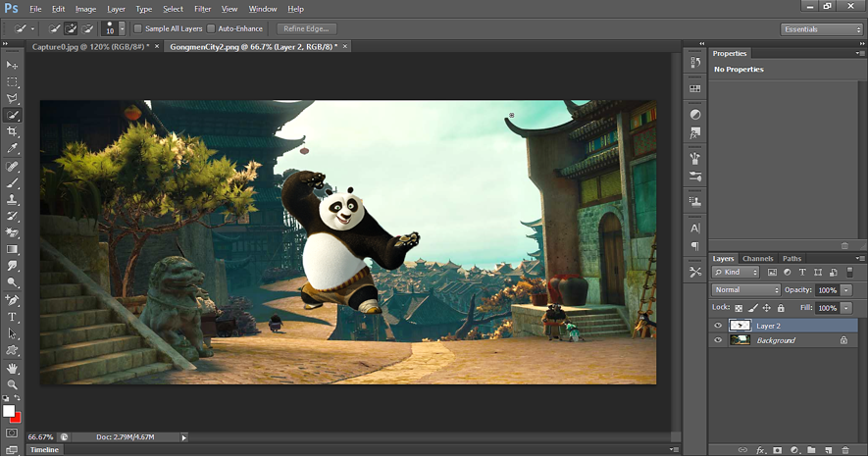The height and width of the screenshot is (458, 868).
Task: Open the Timeline panel tab
Action: click(x=44, y=450)
